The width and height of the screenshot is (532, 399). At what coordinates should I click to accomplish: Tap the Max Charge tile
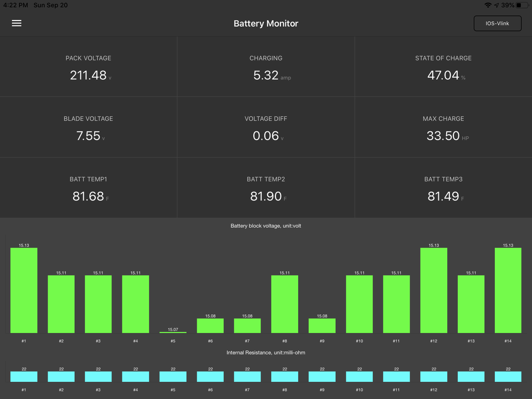pos(443,129)
